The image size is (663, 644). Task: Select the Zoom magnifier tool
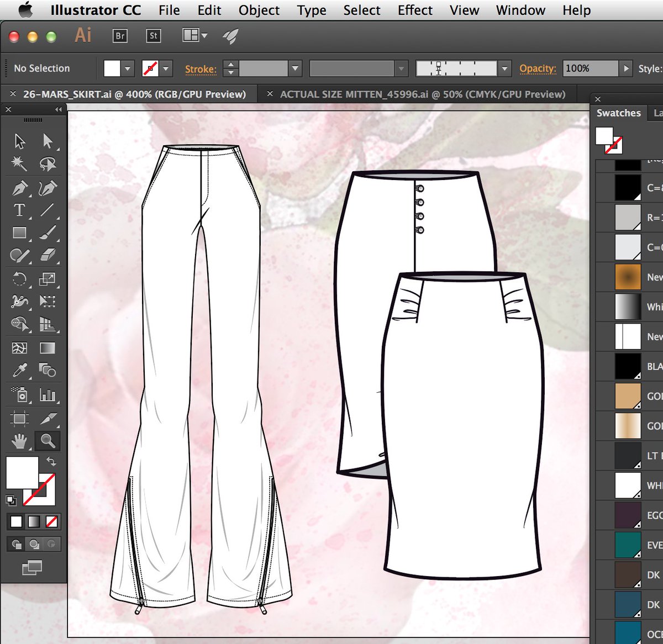[48, 441]
